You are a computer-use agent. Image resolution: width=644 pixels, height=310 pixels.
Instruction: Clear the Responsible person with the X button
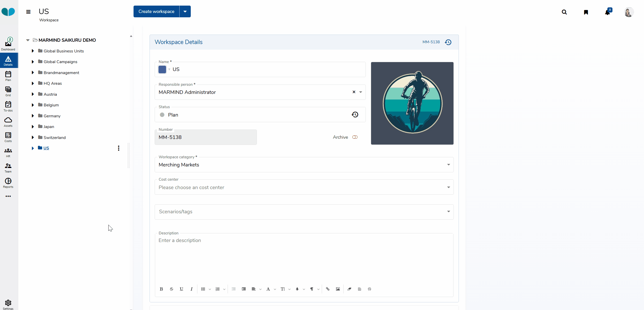click(354, 92)
